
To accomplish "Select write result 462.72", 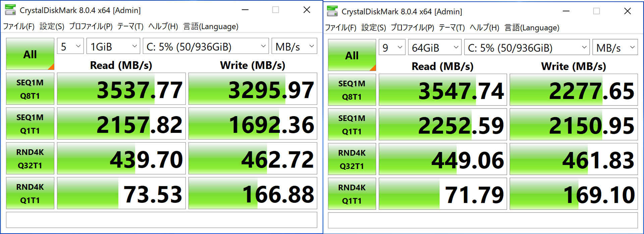I will coord(253,158).
